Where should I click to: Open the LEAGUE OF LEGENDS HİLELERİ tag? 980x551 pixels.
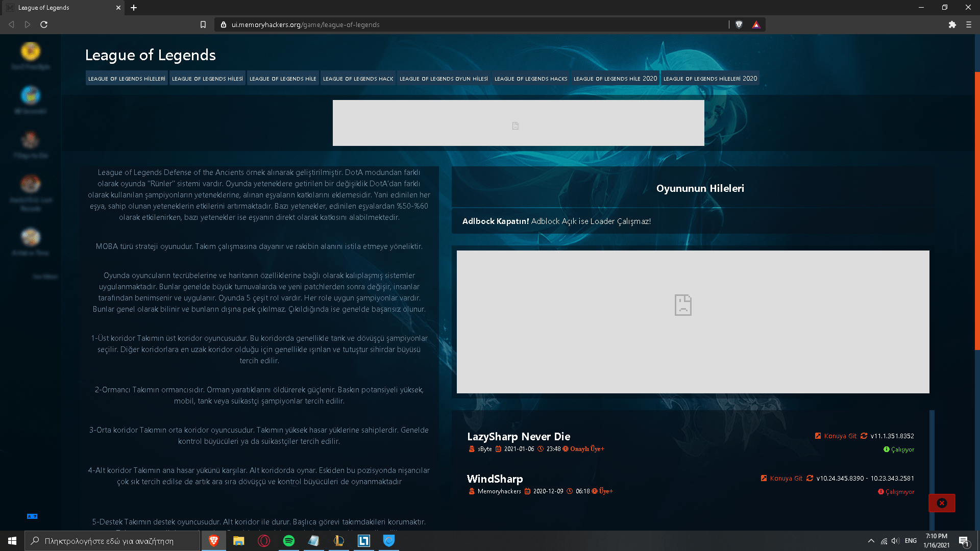pyautogui.click(x=127, y=79)
